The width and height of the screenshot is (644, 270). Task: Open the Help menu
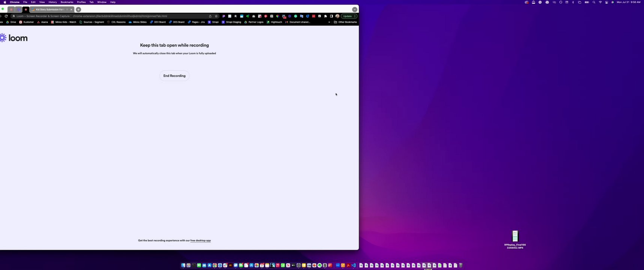113,2
